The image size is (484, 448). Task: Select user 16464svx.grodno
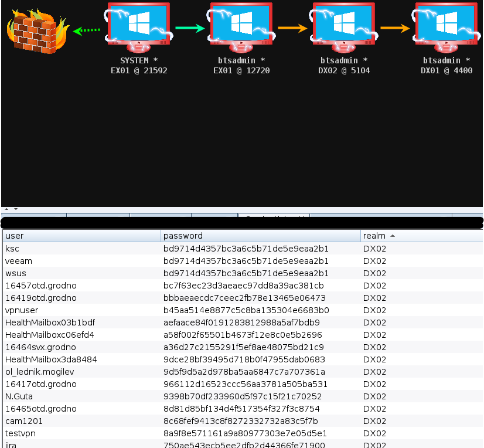click(40, 347)
